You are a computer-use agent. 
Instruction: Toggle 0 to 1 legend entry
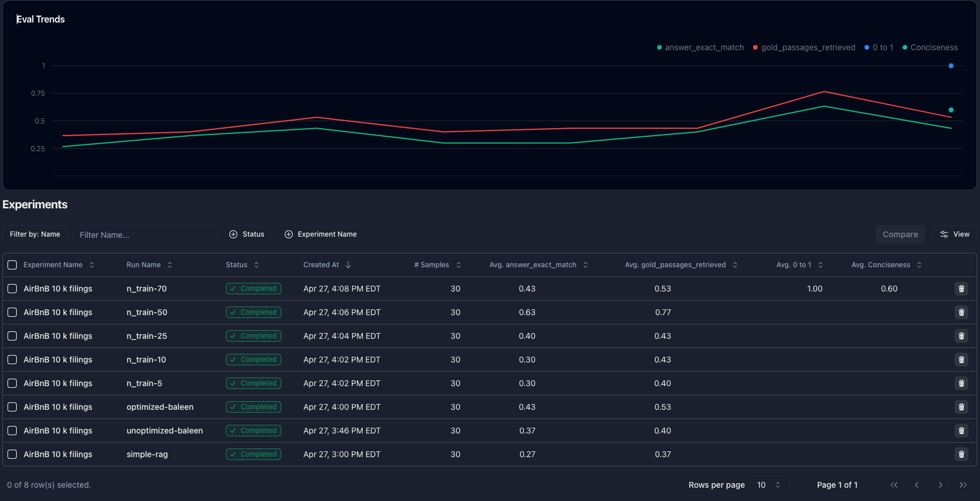(879, 47)
